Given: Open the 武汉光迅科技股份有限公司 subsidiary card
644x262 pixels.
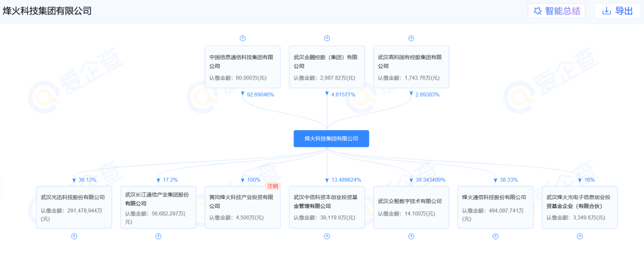Looking at the screenshot, I should (x=74, y=206).
